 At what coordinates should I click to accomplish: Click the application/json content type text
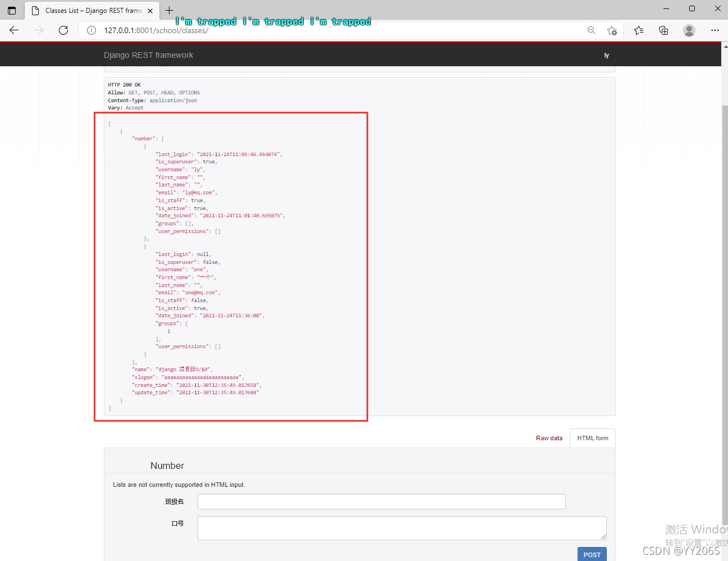coord(173,101)
